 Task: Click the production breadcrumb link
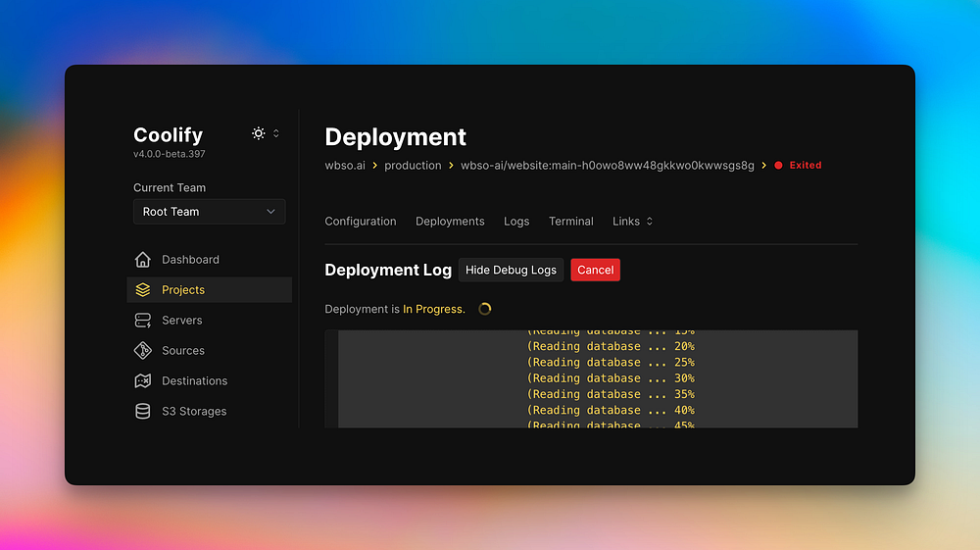point(413,166)
